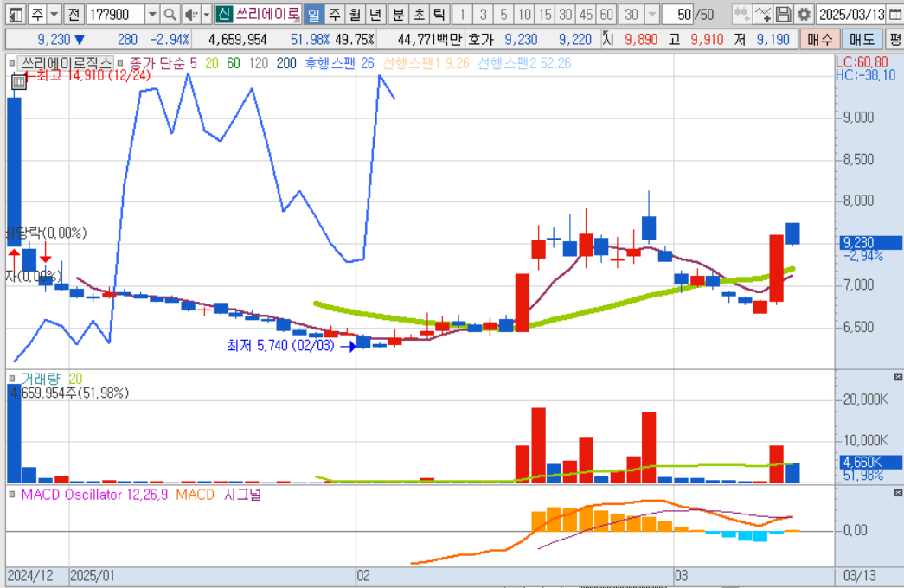Select the 일 daily period tab
Image resolution: width=904 pixels, height=588 pixels.
coord(314,15)
